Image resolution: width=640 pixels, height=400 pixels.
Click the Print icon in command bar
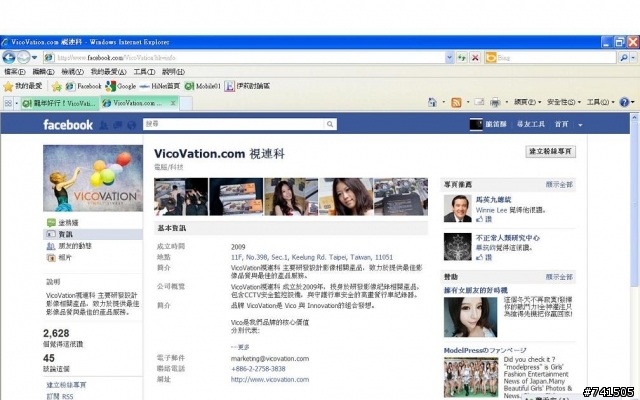coord(495,102)
